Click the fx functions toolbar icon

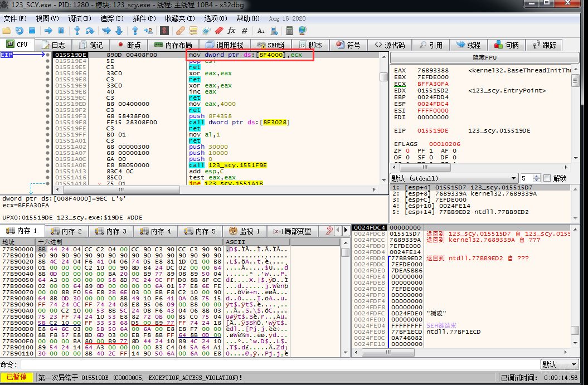[x=232, y=31]
